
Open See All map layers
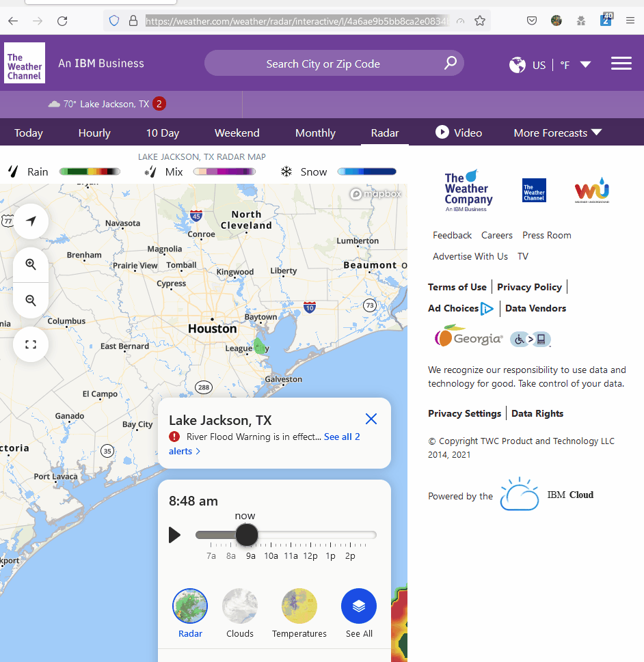click(x=359, y=606)
